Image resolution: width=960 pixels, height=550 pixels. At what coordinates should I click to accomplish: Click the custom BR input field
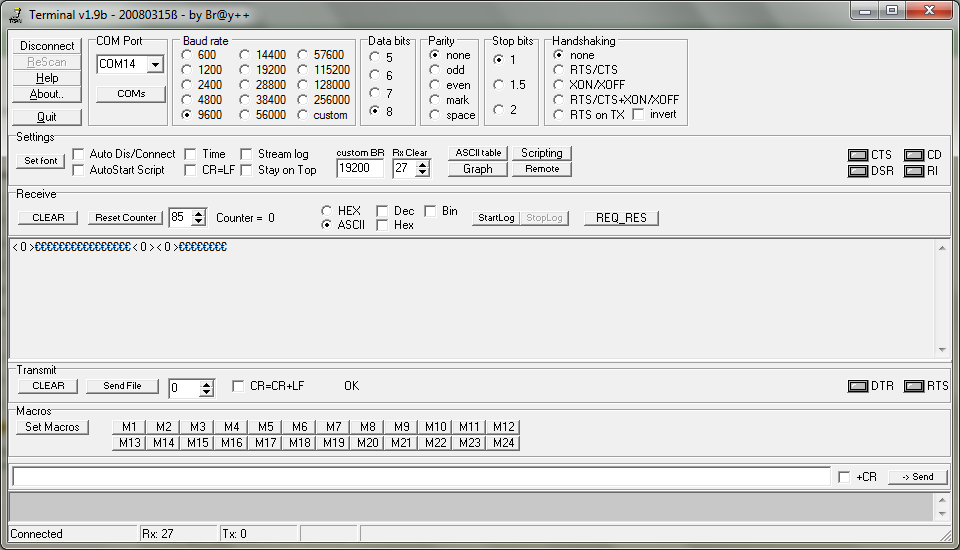click(x=360, y=168)
